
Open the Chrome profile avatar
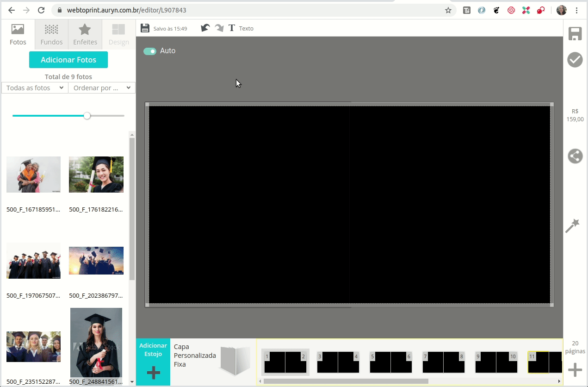[562, 10]
